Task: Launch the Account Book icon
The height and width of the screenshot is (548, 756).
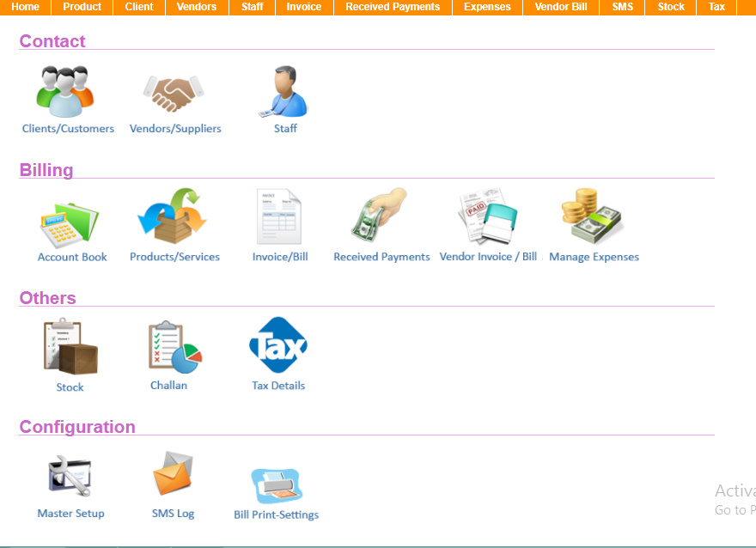Action: (x=70, y=222)
